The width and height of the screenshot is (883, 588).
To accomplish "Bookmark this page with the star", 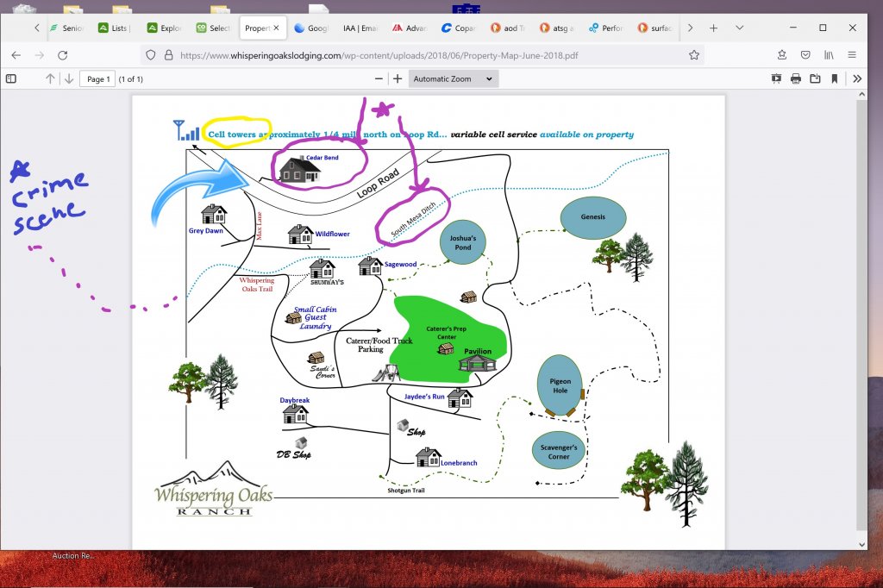I will [x=694, y=54].
